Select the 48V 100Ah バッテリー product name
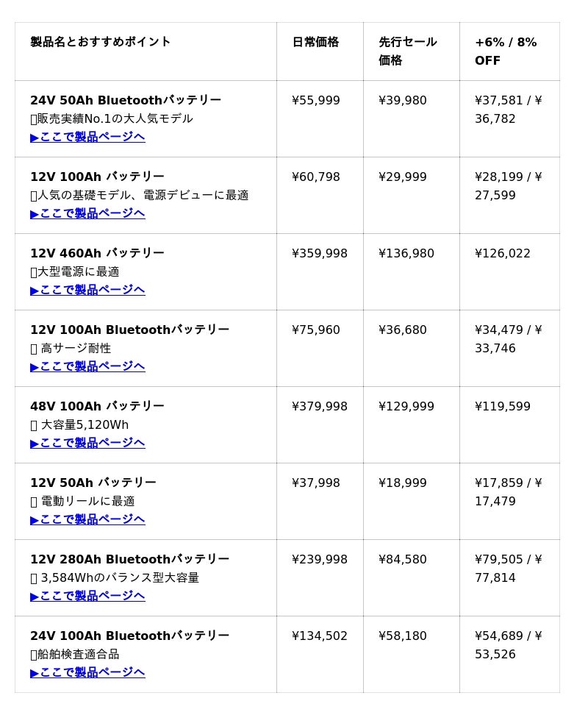 (x=97, y=406)
